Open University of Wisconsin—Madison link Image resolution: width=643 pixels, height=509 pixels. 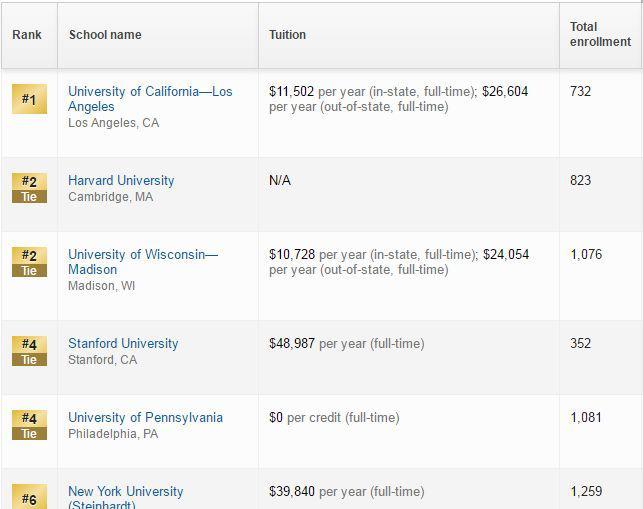click(143, 262)
